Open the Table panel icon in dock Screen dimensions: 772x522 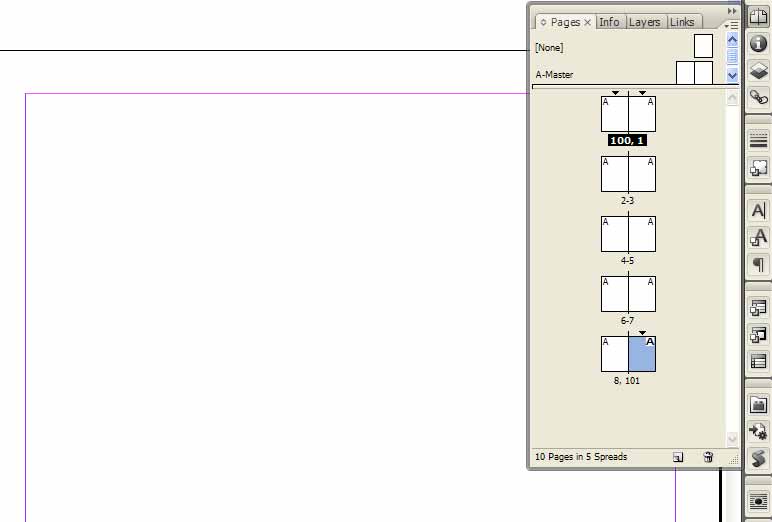758,361
